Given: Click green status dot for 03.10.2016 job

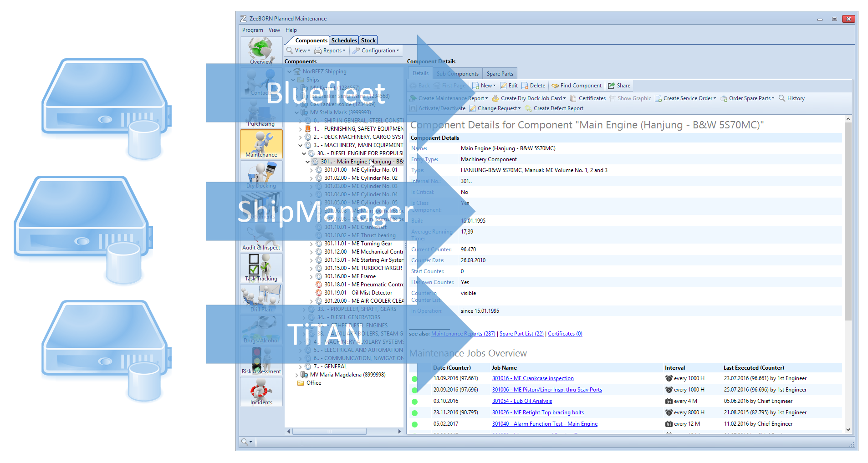Looking at the screenshot, I should tap(414, 402).
